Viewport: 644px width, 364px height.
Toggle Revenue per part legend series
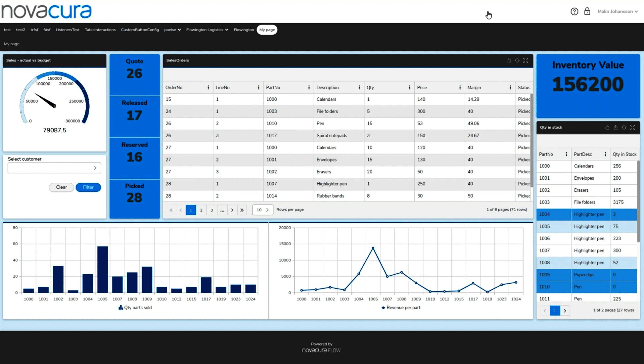(401, 307)
